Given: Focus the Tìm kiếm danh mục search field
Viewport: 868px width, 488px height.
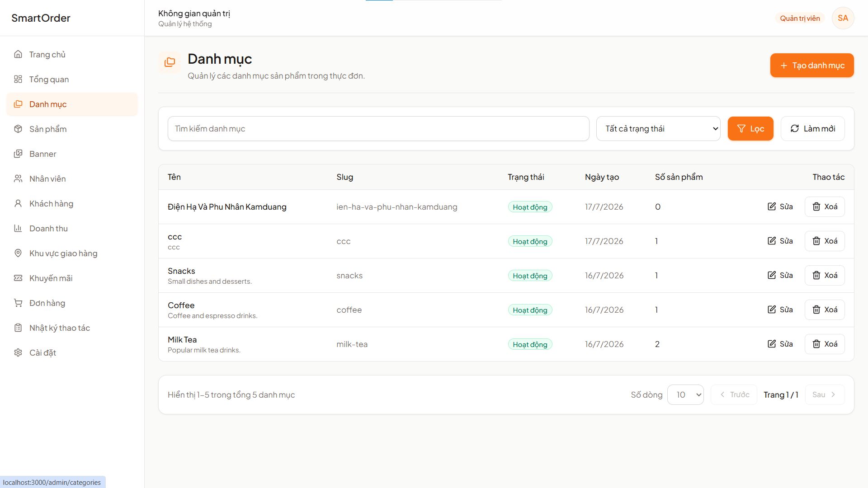Looking at the screenshot, I should coord(378,129).
